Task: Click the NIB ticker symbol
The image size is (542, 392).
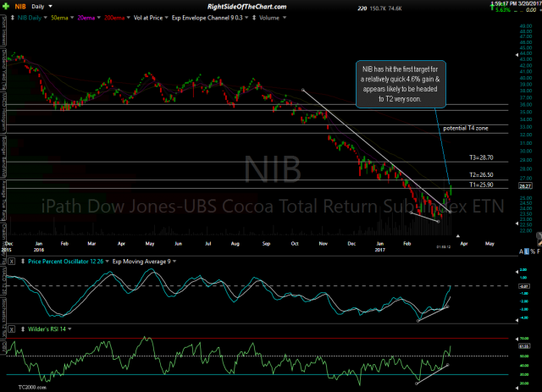Action: 20,7
